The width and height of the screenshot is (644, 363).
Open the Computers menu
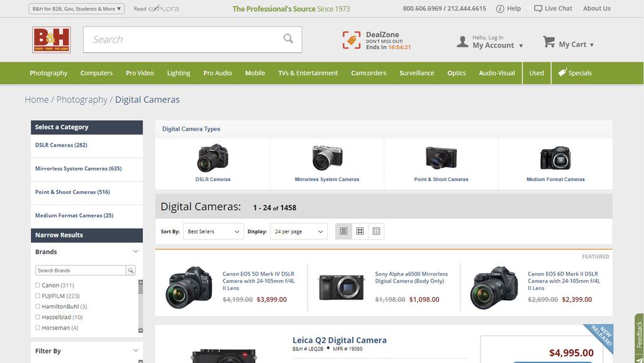[x=96, y=73]
